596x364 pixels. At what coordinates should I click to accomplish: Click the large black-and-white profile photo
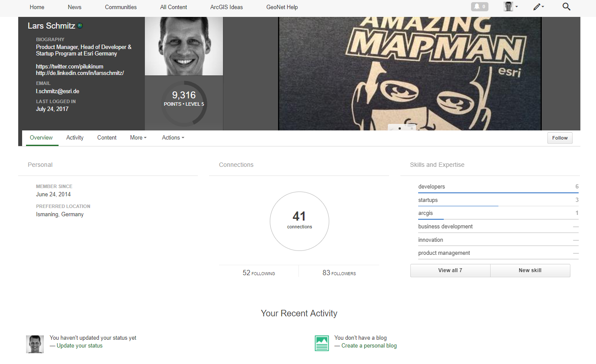coord(184,46)
